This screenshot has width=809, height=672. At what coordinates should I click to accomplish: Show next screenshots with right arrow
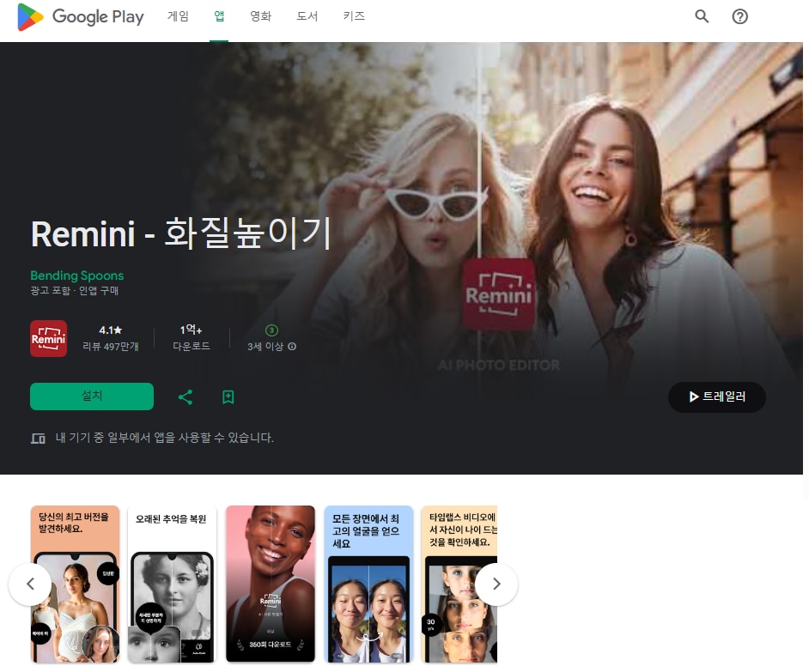tap(496, 584)
